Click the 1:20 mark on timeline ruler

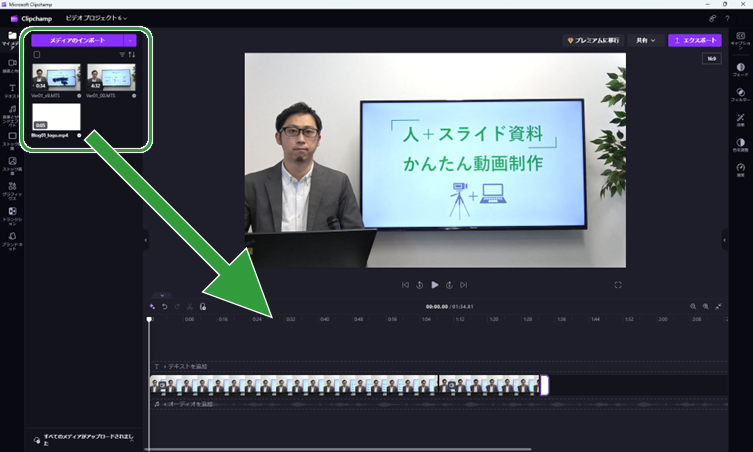click(x=494, y=319)
